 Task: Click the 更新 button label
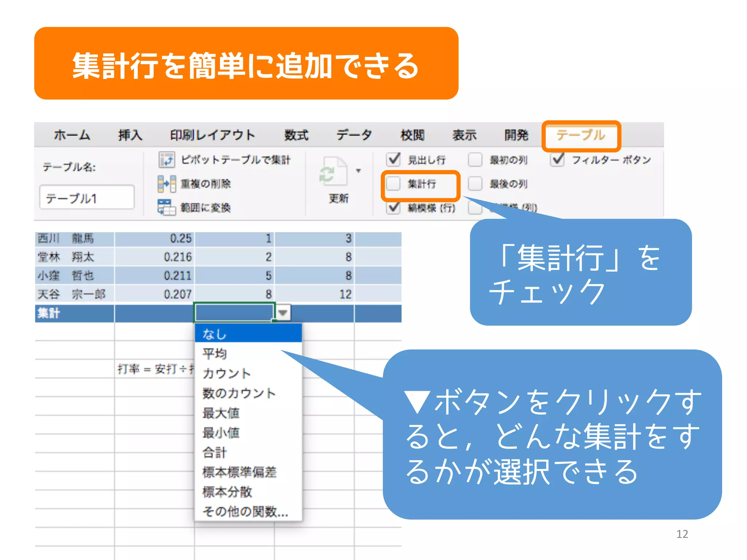pos(338,198)
